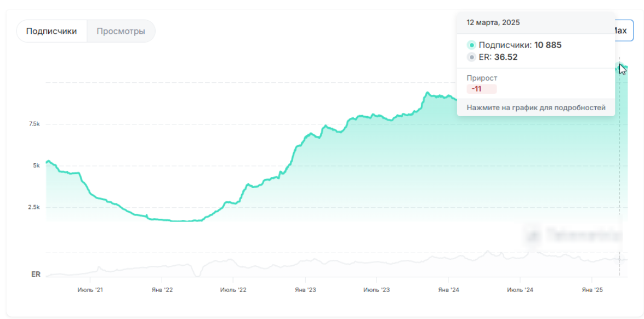The height and width of the screenshot is (319, 644).
Task: Click the chart at Янв '25 marker
Action: click(x=592, y=289)
